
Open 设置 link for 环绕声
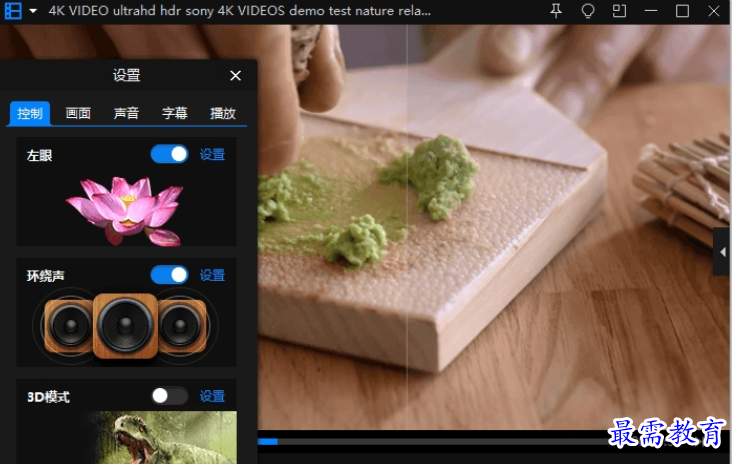212,275
